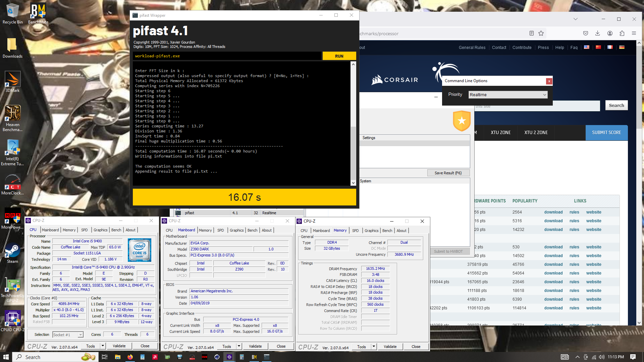Open the Socket #1 selection dropdown
Viewport: 644px width, 362px height.
[68, 335]
